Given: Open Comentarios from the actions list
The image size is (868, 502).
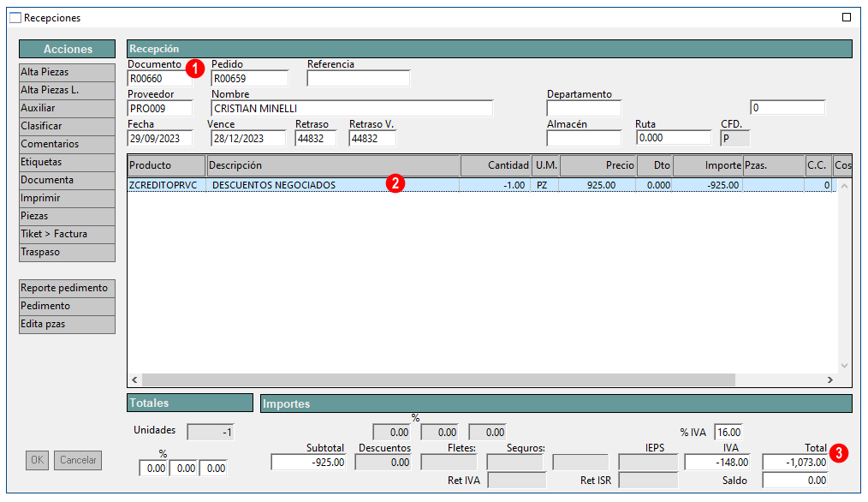Looking at the screenshot, I should tap(67, 144).
